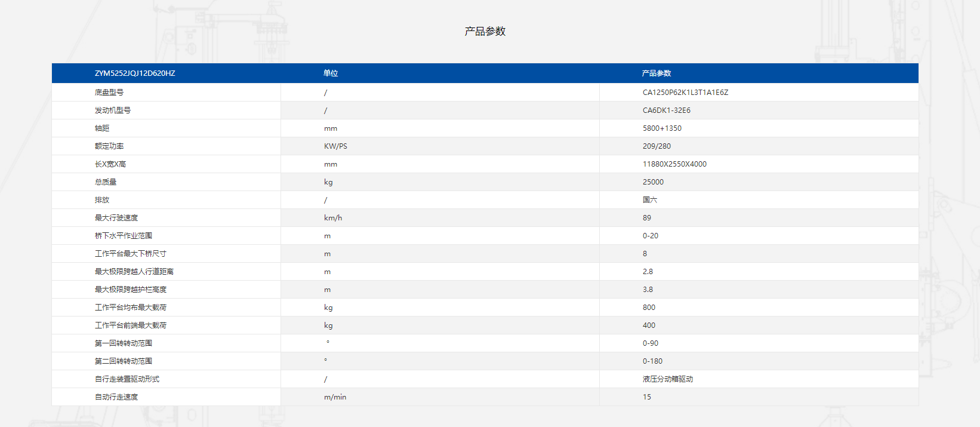Click rated power value 209/280
This screenshot has height=427, width=980.
(x=657, y=146)
